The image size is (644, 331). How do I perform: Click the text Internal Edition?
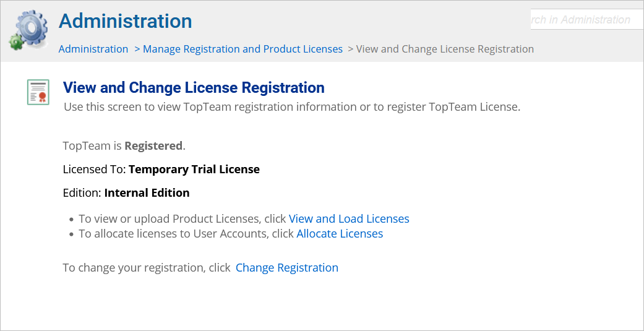(147, 193)
